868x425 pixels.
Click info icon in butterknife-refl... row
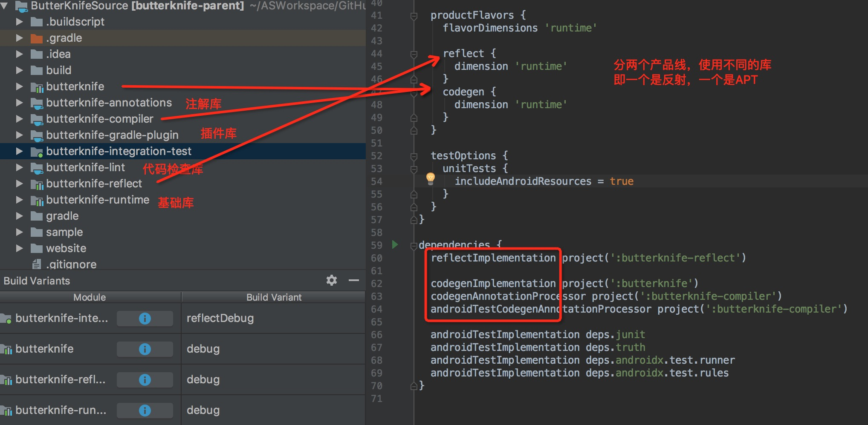tap(145, 379)
